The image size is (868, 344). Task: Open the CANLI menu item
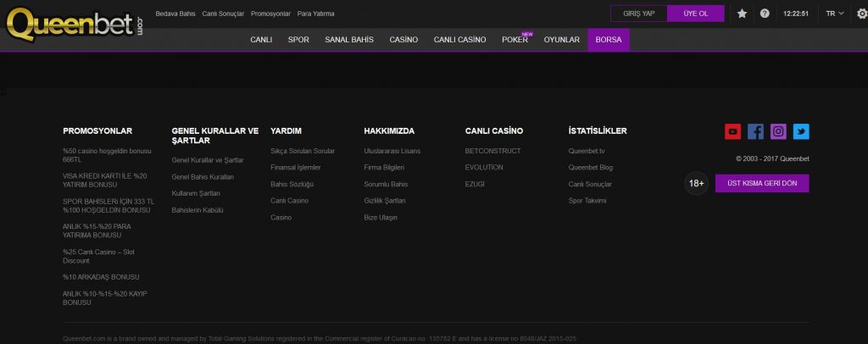(261, 40)
